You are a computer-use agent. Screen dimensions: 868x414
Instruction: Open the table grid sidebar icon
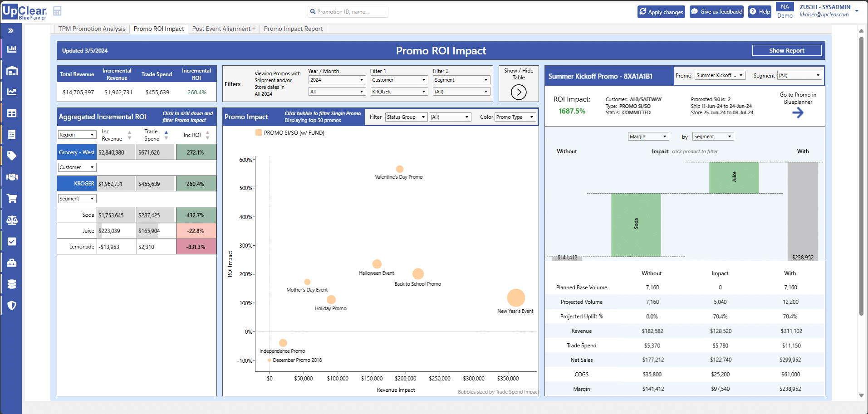(12, 113)
